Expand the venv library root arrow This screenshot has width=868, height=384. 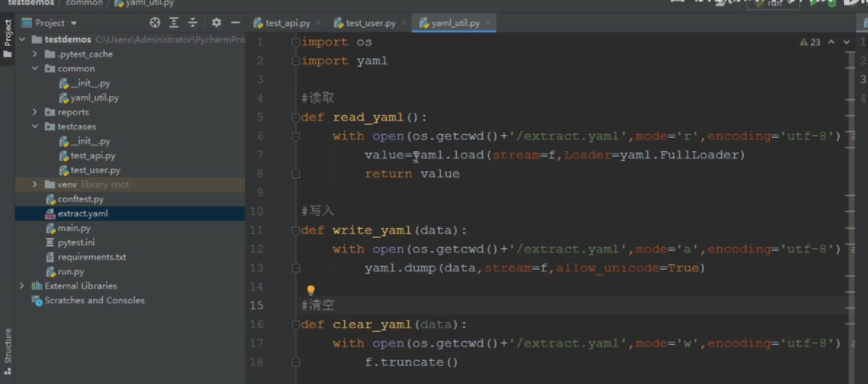pyautogui.click(x=35, y=184)
